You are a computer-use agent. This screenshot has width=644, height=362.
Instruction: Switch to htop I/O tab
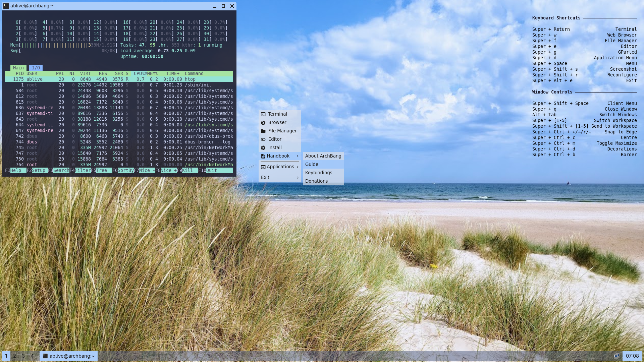(x=36, y=68)
